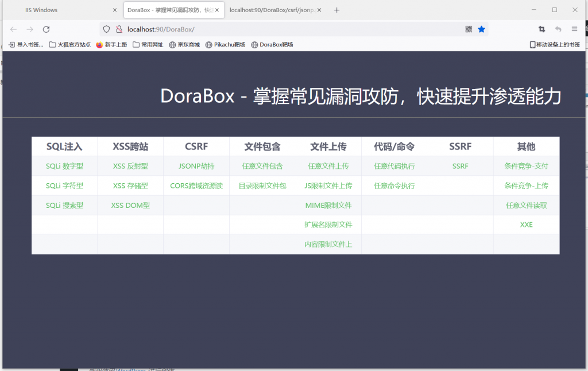Switch to the localhost:90/DoraBox/csrf/jsonp tab
The image size is (588, 371).
(275, 10)
